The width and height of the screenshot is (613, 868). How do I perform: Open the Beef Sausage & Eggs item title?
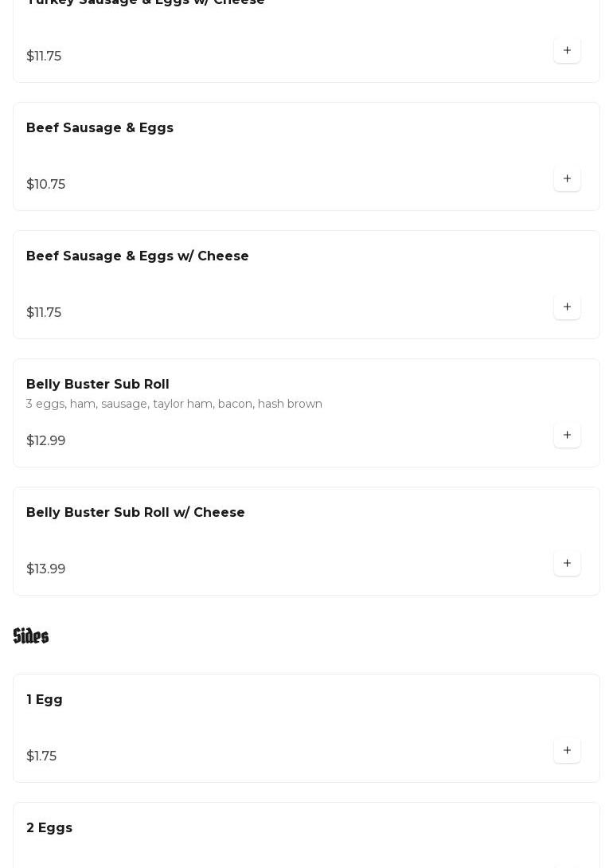click(100, 128)
